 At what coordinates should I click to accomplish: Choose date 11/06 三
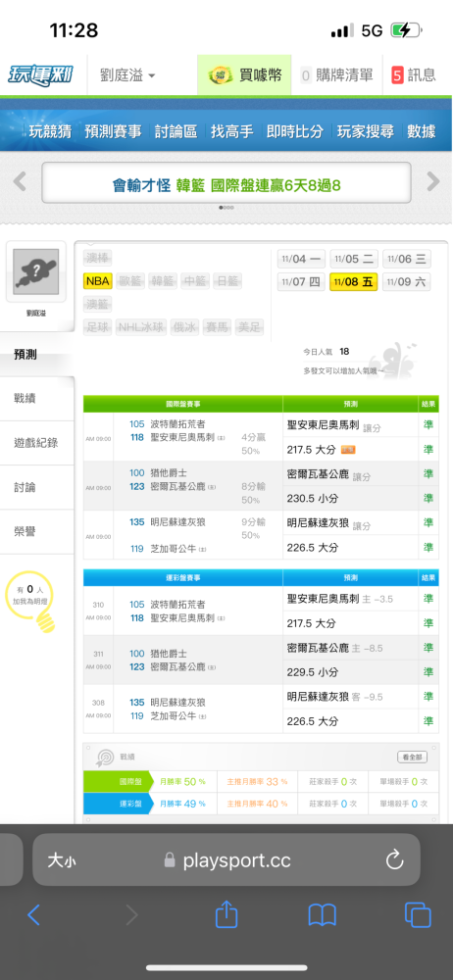(407, 259)
